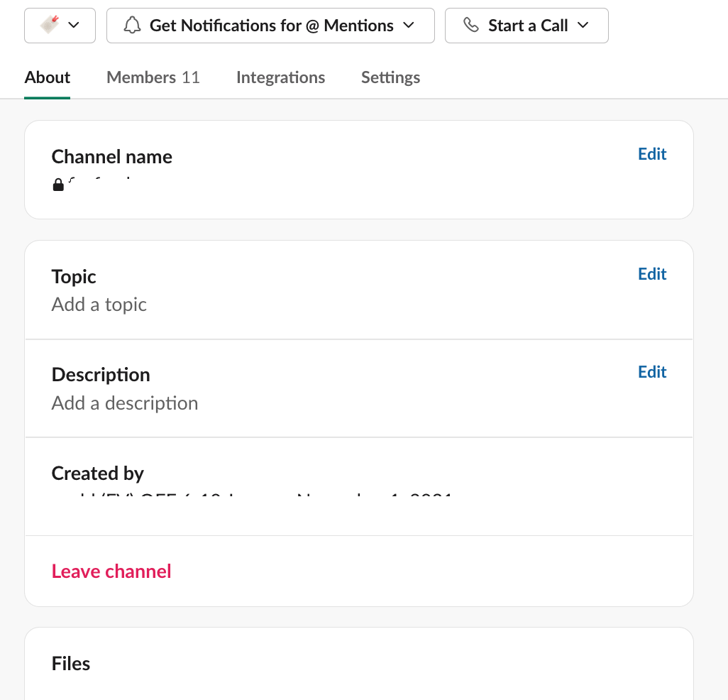Click the bell notification icon
The height and width of the screenshot is (700, 728).
pos(132,25)
